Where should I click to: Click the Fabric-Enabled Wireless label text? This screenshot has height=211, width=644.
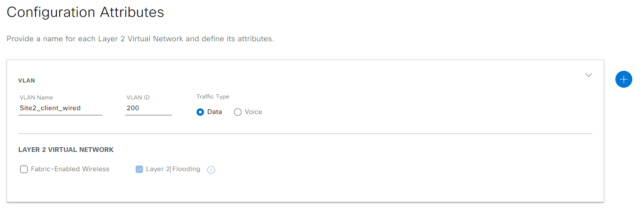click(x=70, y=169)
